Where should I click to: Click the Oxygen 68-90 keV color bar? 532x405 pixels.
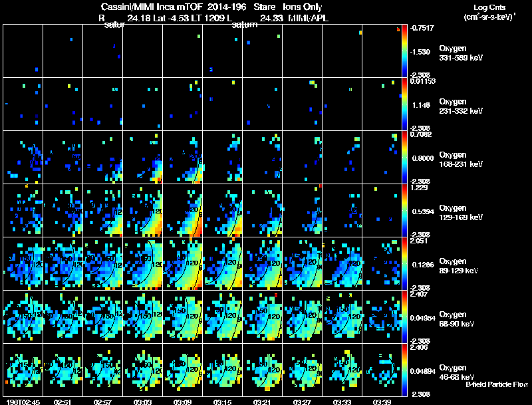pyautogui.click(x=404, y=317)
